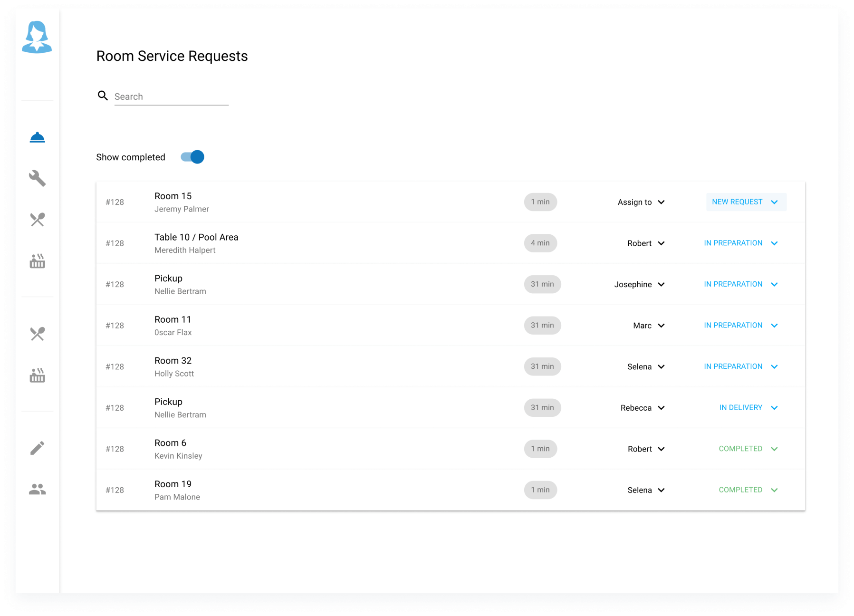This screenshot has height=616, width=854.
Task: Open the IN PREPARATION status for Room 11
Action: click(x=741, y=325)
